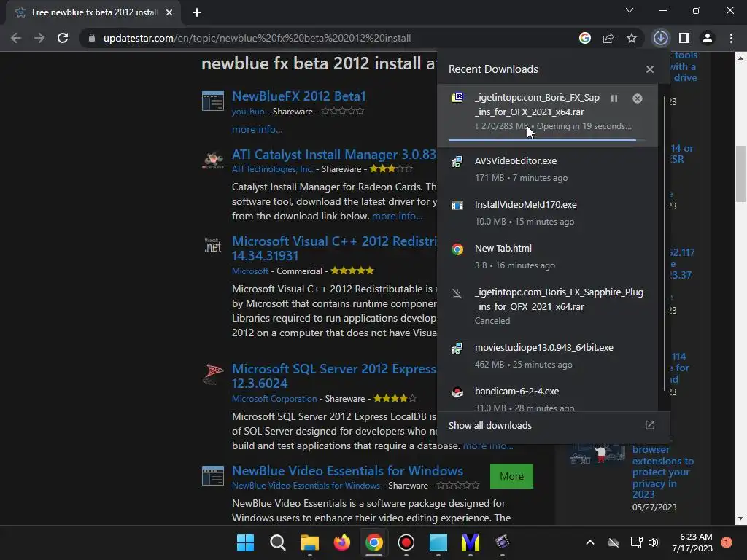Open the clock and date flyout
Screen dimensions: 747x560
tap(692, 542)
